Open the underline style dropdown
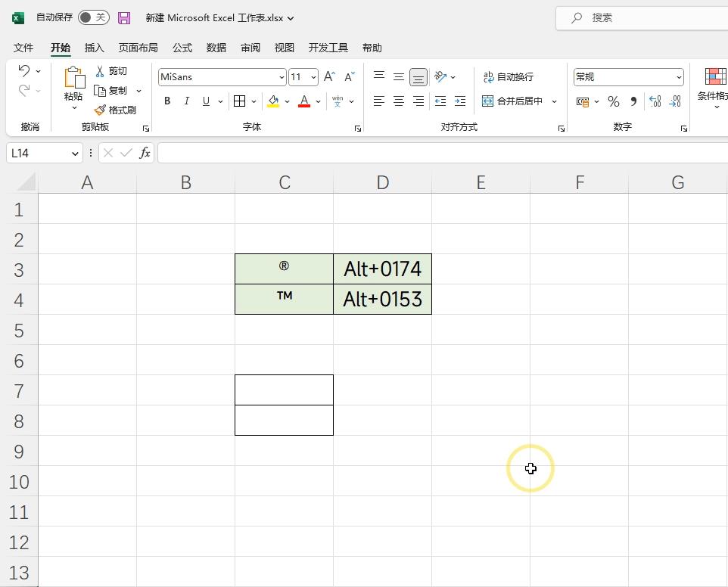The image size is (728, 587). tap(220, 101)
